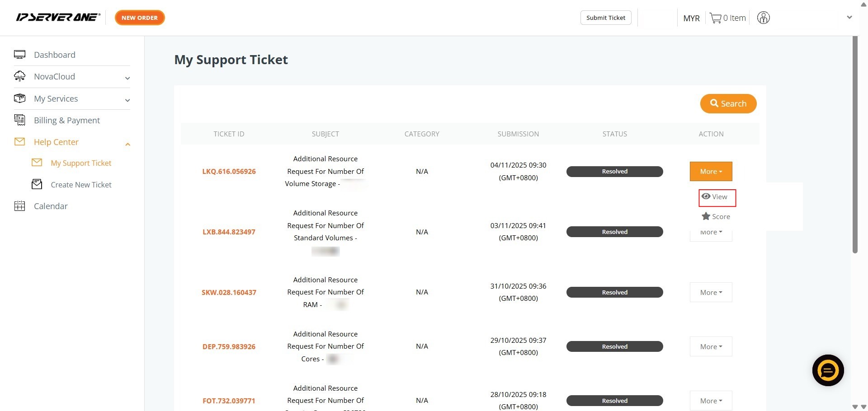Screen dimensions: 868x411
Task: Open the live chat bubble widget
Action: tap(828, 370)
